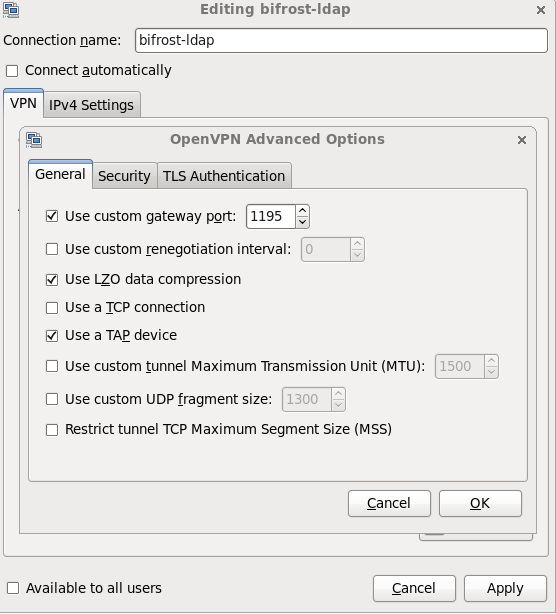Switch to the IPv4 Settings tab
Screen dimensions: 556x614
91,105
